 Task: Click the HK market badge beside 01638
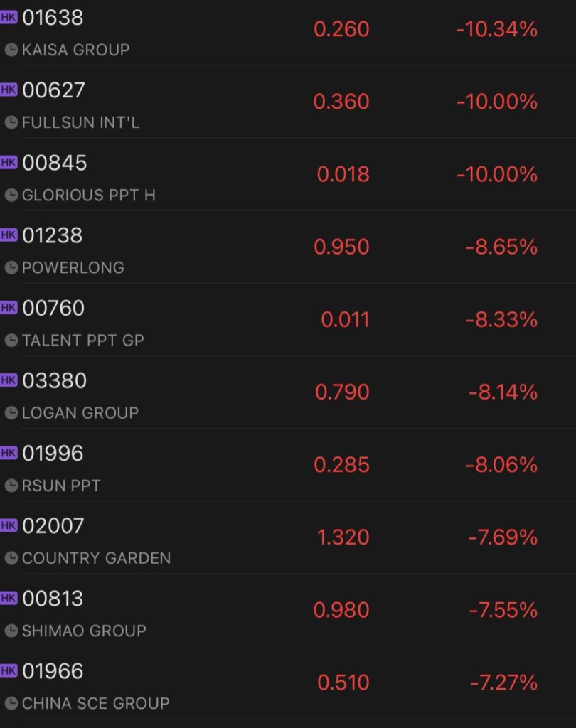pyautogui.click(x=9, y=17)
